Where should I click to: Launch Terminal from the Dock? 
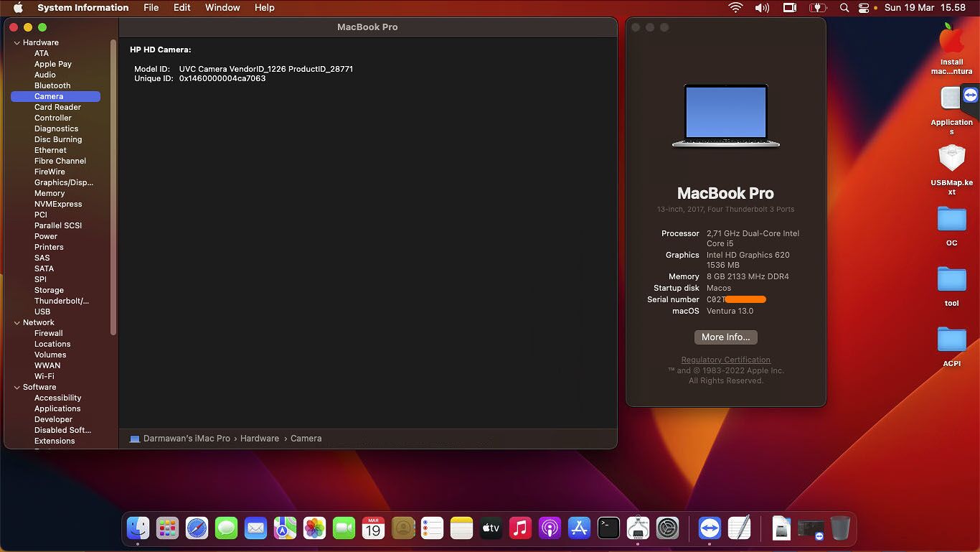[608, 528]
